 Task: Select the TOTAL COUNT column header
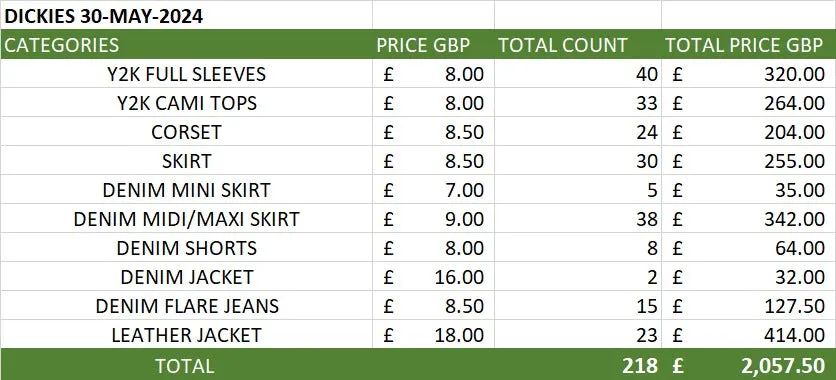pyautogui.click(x=577, y=45)
